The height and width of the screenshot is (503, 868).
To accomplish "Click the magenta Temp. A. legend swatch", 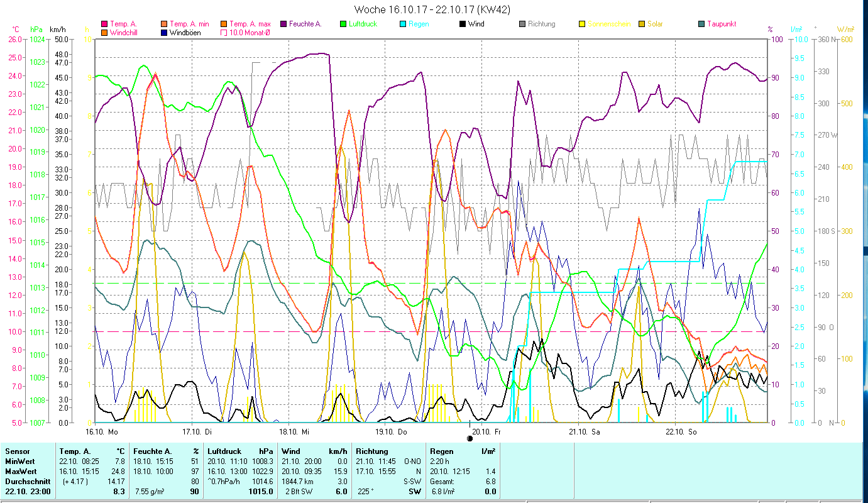I will point(104,25).
